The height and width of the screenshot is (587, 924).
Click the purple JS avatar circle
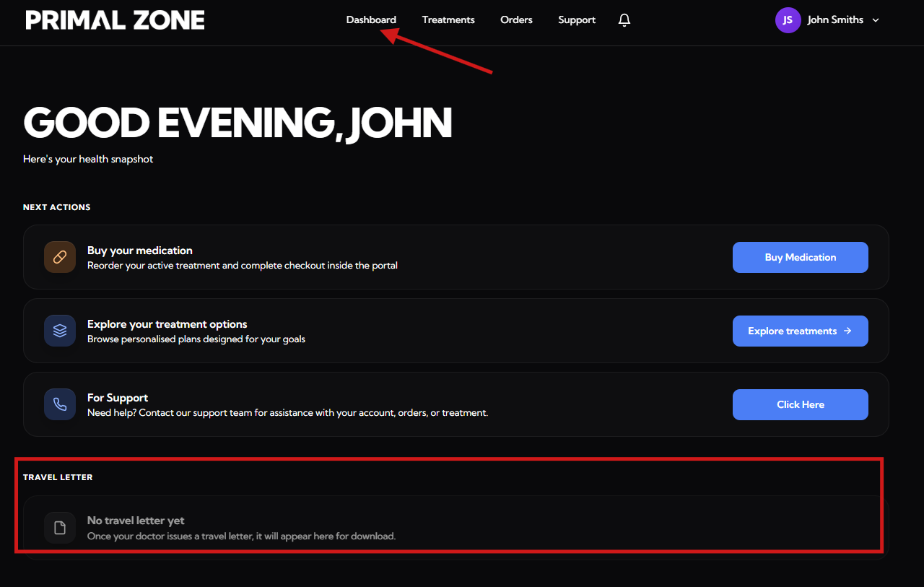pyautogui.click(x=788, y=20)
